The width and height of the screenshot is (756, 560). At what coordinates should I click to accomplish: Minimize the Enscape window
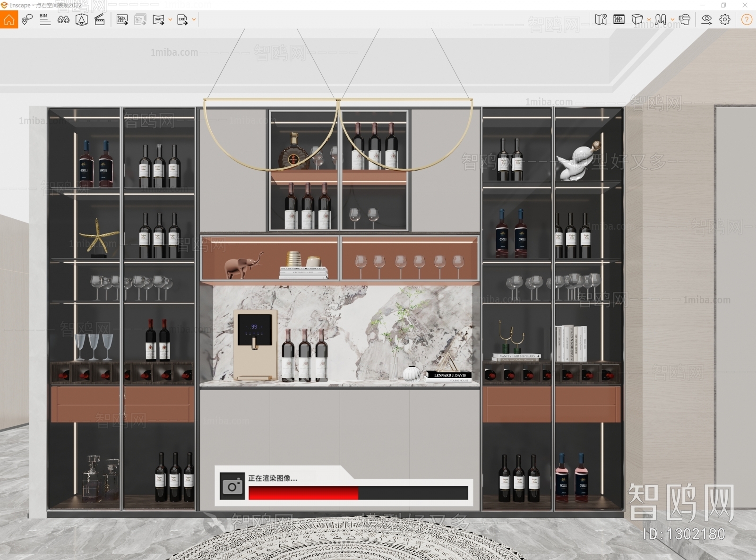tap(703, 5)
